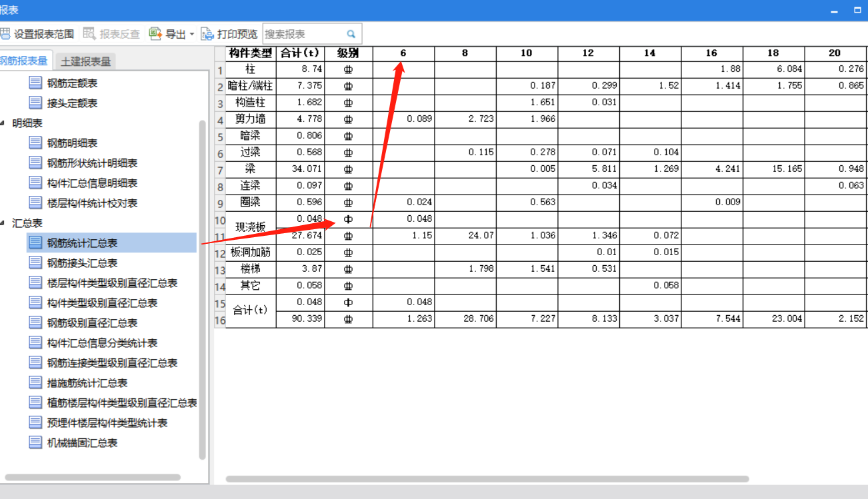Click the document icon beside 措施筋统计汇总表
The height and width of the screenshot is (499, 868).
point(35,382)
